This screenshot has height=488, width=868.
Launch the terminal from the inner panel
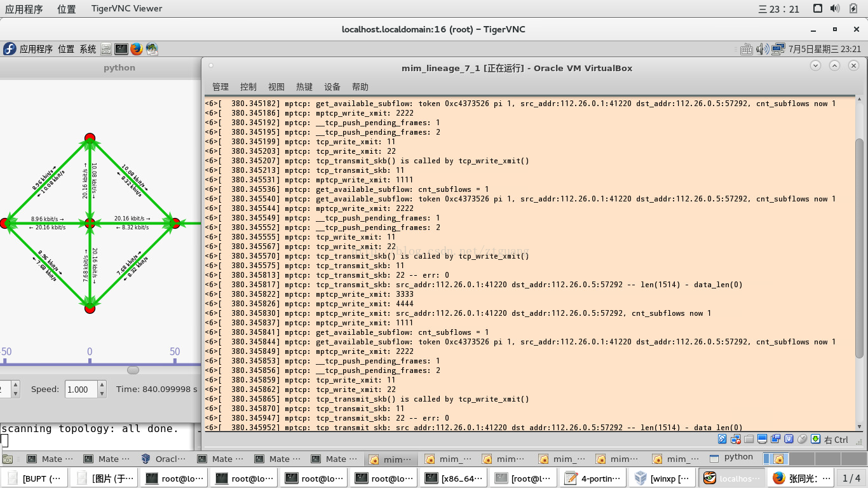click(121, 49)
